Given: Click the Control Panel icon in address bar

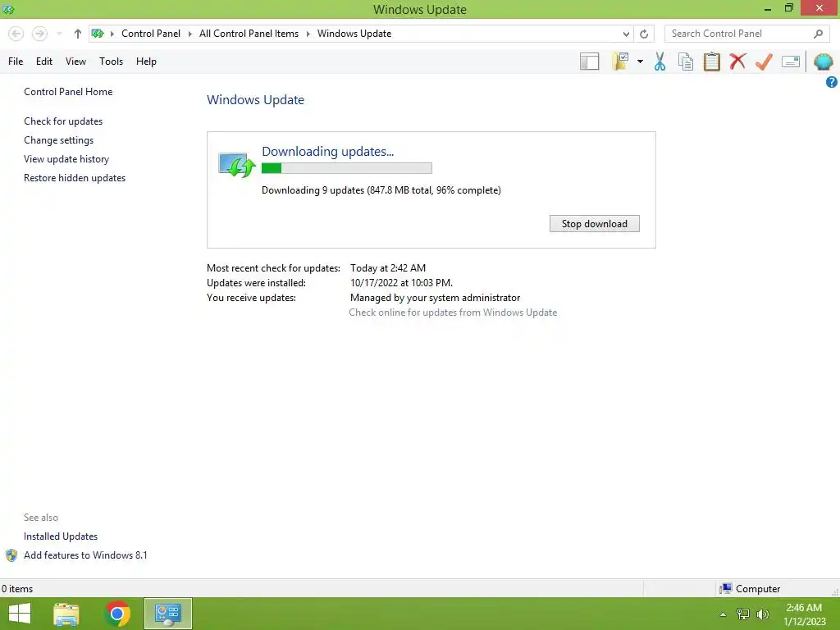Looking at the screenshot, I should (98, 34).
